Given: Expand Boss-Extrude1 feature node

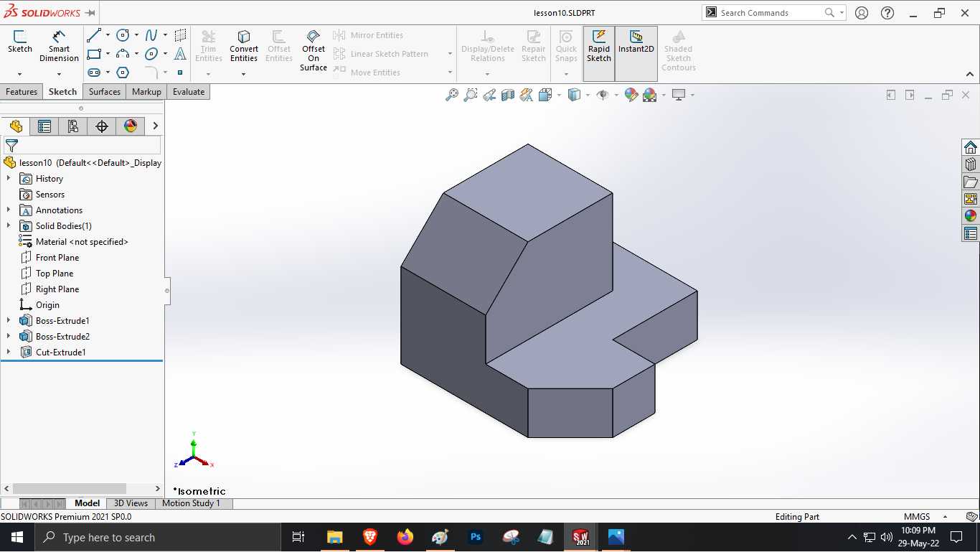Looking at the screenshot, I should [9, 320].
